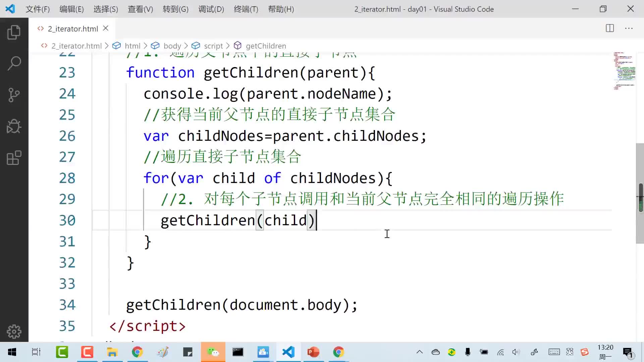Image resolution: width=644 pixels, height=362 pixels.
Task: Open the Search view in activity bar
Action: (14, 63)
